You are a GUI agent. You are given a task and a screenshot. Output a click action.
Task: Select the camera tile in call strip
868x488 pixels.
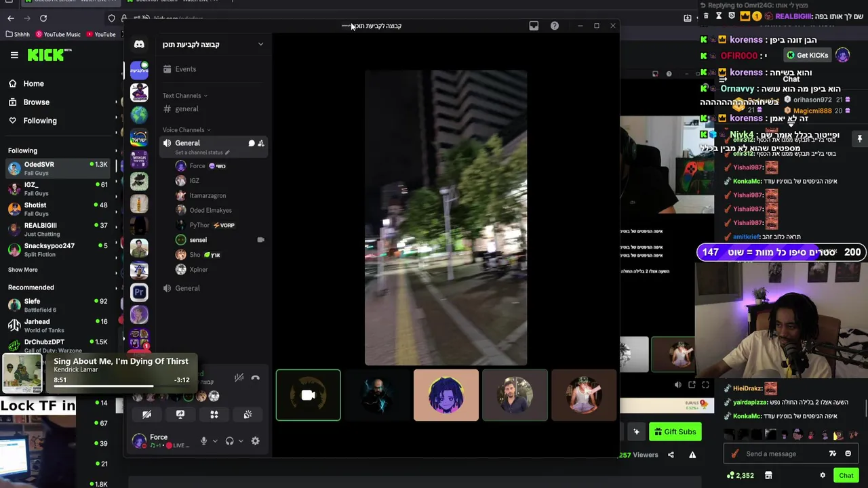(x=309, y=395)
